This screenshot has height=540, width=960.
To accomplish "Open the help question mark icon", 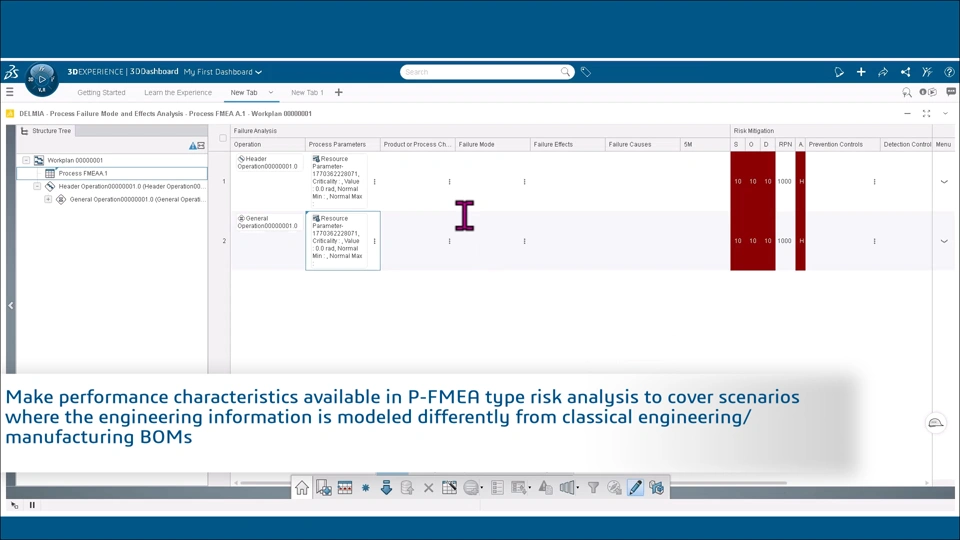I will 949,72.
